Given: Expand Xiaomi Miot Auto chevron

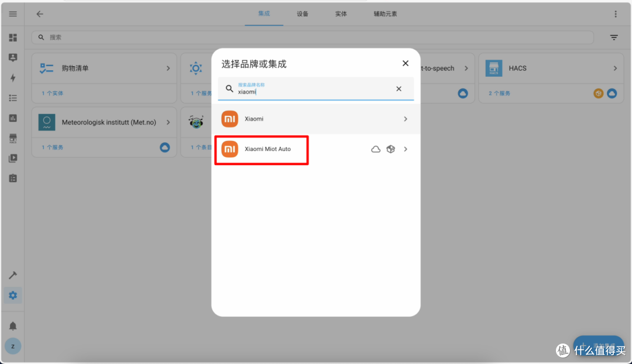Looking at the screenshot, I should 406,149.
